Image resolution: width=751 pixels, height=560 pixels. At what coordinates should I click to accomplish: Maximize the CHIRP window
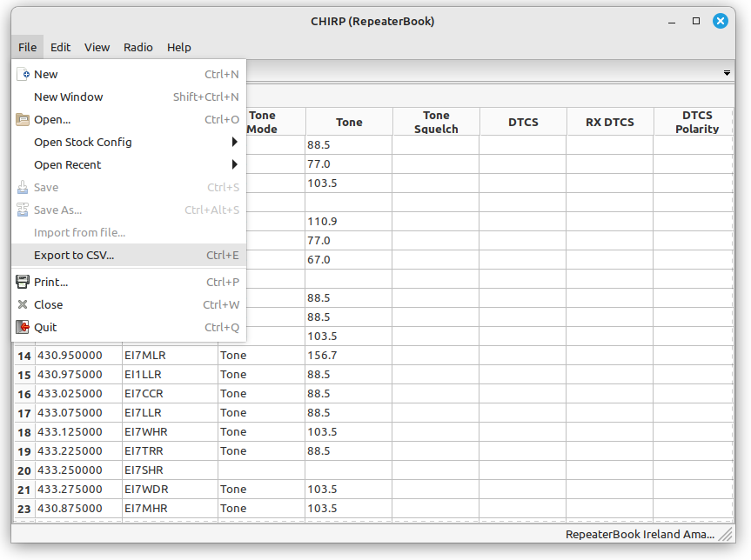pos(696,21)
